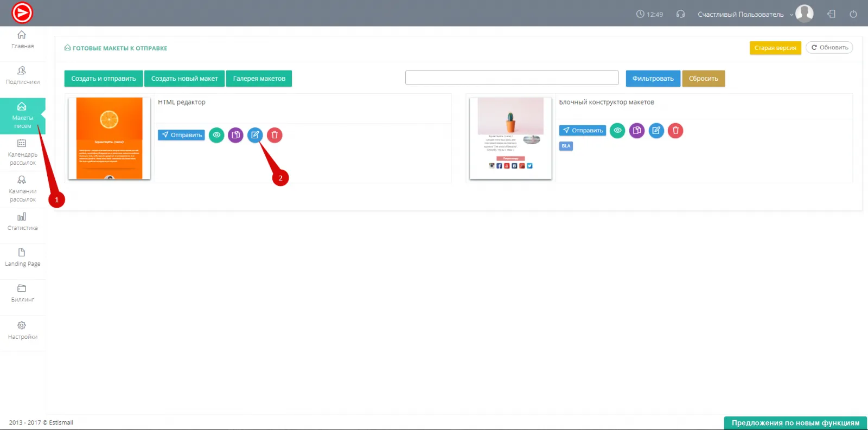Edit the HTML редактор template
Screen dimensions: 868x430
point(255,135)
